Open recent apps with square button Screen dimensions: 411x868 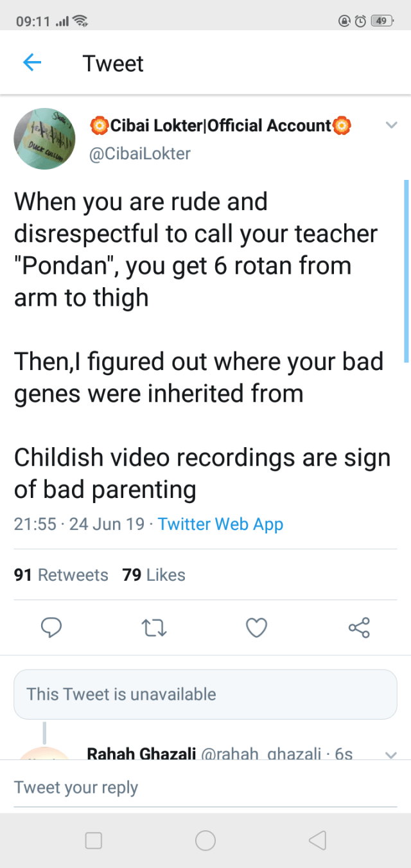tap(94, 840)
